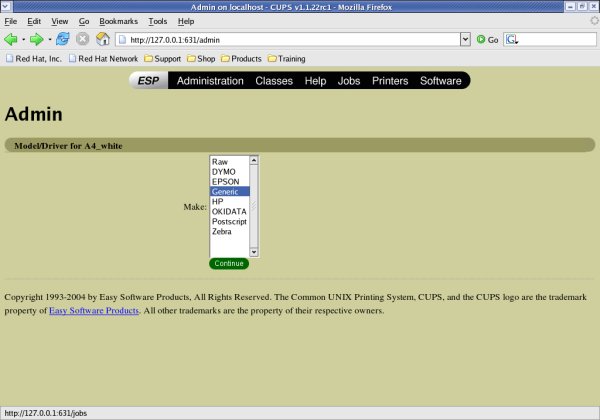
Task: Click the Go button beside address bar
Action: 488,40
